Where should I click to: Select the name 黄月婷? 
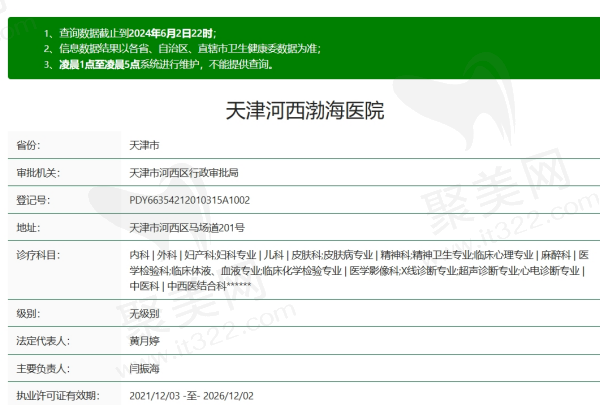point(144,341)
